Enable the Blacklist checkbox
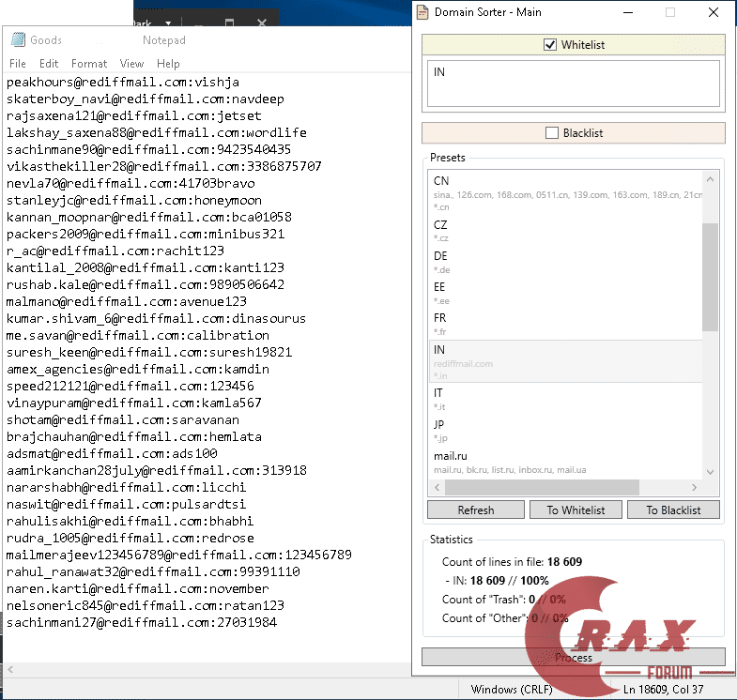The height and width of the screenshot is (700, 737). [552, 133]
